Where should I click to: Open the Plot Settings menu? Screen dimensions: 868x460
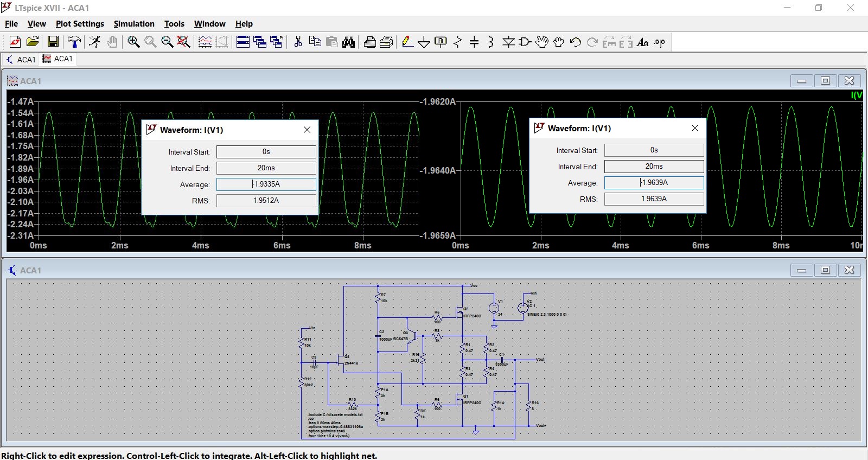(80, 24)
